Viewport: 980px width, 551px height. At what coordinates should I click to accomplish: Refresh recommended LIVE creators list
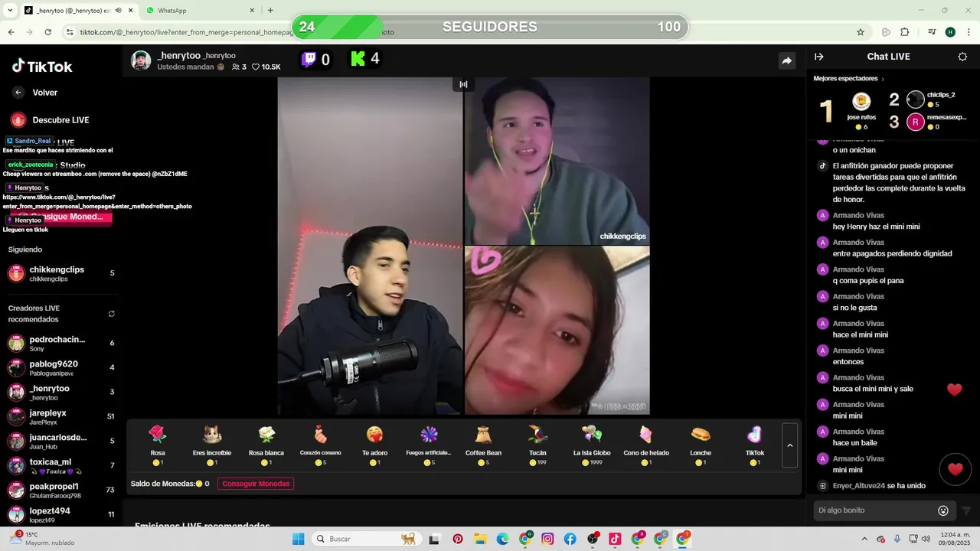(112, 314)
